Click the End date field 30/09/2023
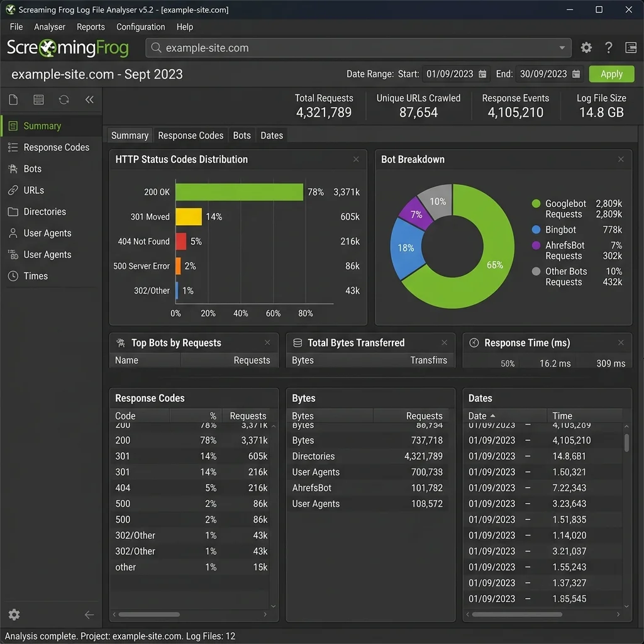Screen dimensions: 644x644 pyautogui.click(x=550, y=74)
